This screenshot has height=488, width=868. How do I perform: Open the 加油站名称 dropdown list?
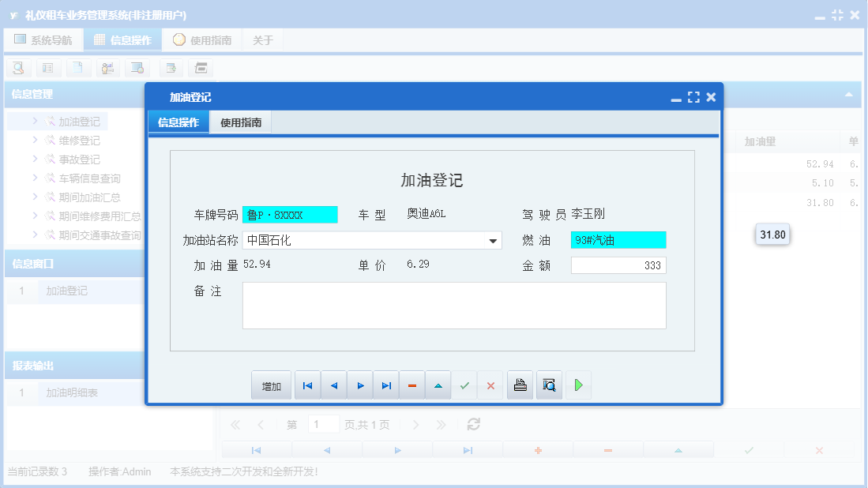[494, 240]
